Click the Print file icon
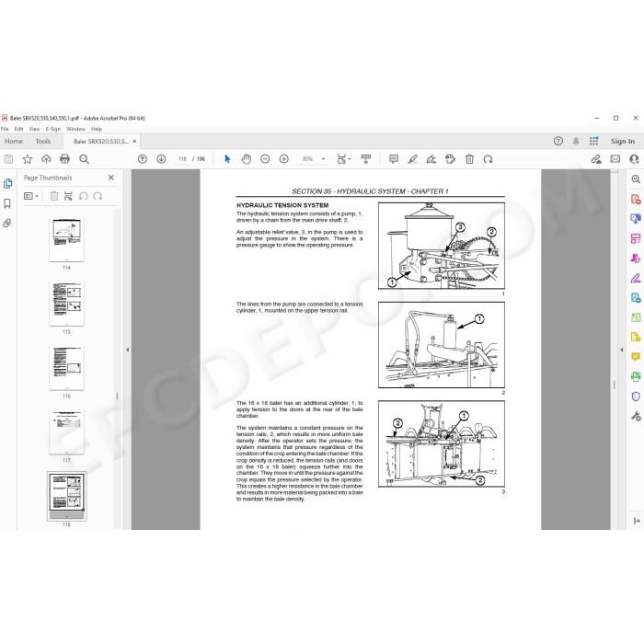The width and height of the screenshot is (644, 644). pos(64,159)
